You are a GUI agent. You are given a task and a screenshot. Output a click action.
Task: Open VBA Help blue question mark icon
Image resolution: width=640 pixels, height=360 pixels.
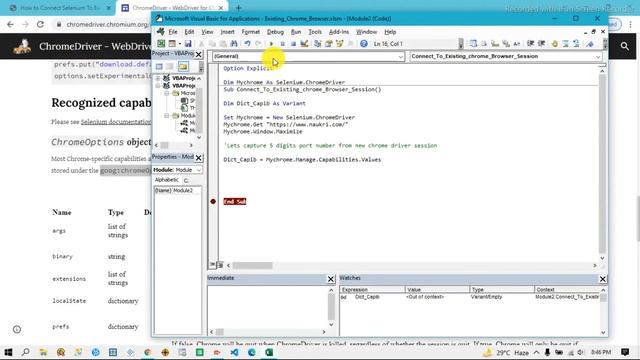[x=363, y=44]
